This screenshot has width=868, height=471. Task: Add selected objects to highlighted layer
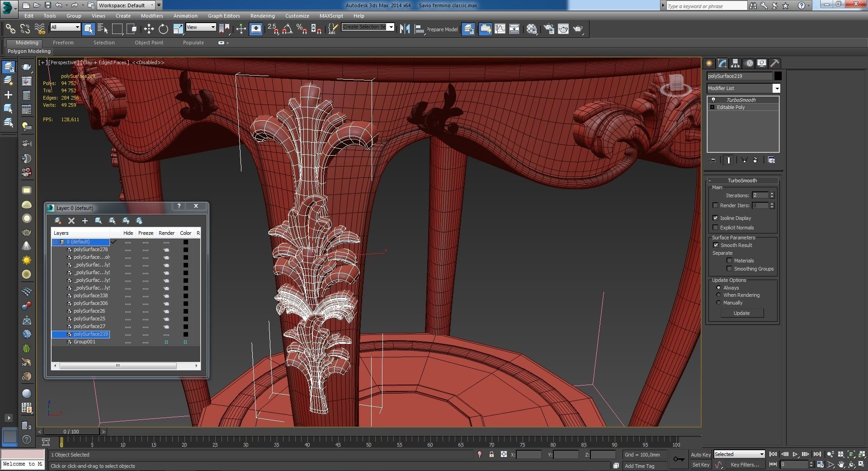pyautogui.click(x=85, y=221)
